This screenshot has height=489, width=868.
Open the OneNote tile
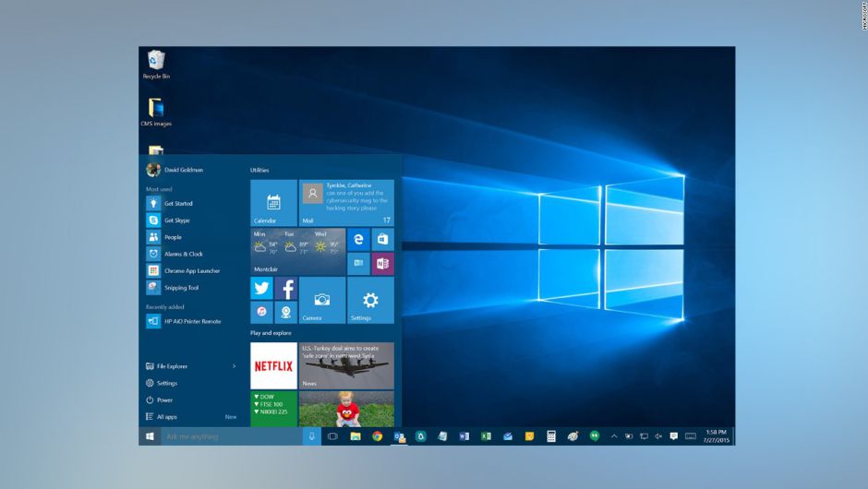[x=383, y=264]
